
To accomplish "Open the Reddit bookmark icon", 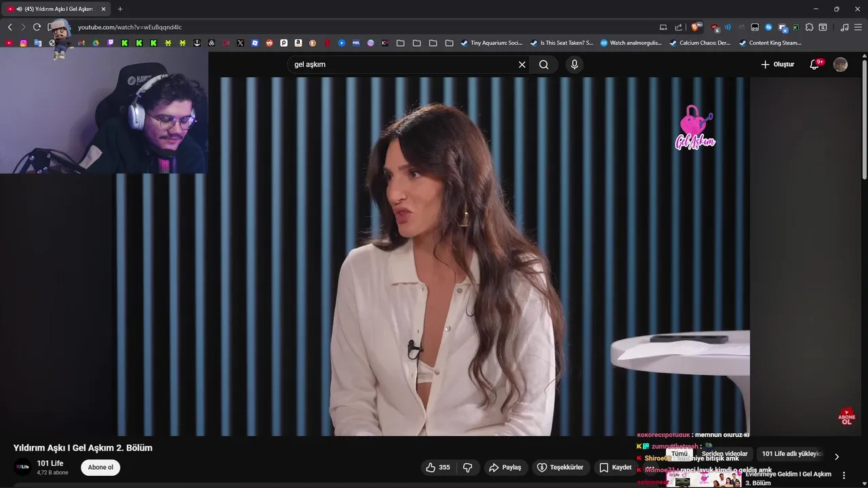I will tap(269, 43).
